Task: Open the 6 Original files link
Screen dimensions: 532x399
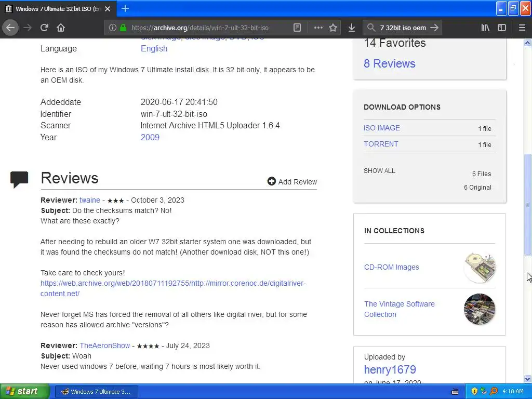Action: pos(477,187)
